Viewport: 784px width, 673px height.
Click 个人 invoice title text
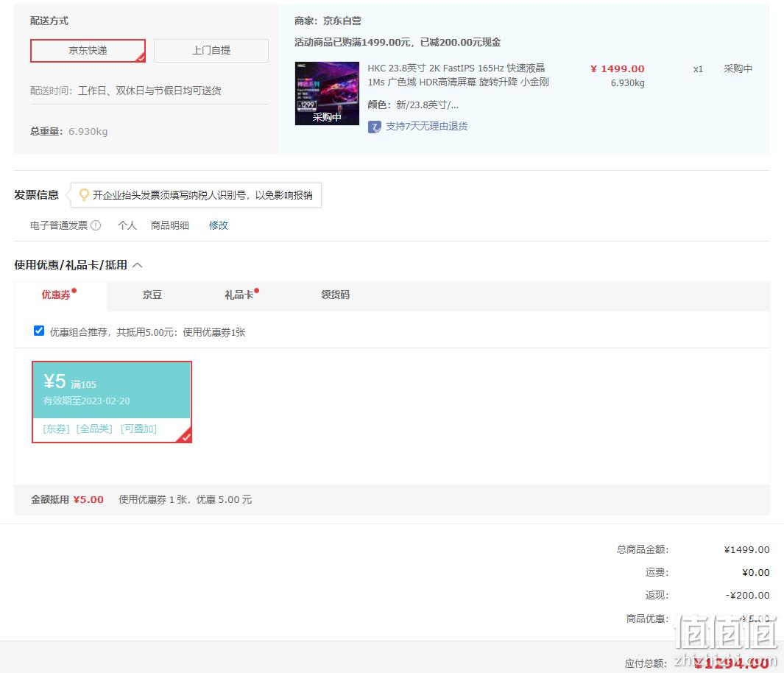click(x=127, y=225)
